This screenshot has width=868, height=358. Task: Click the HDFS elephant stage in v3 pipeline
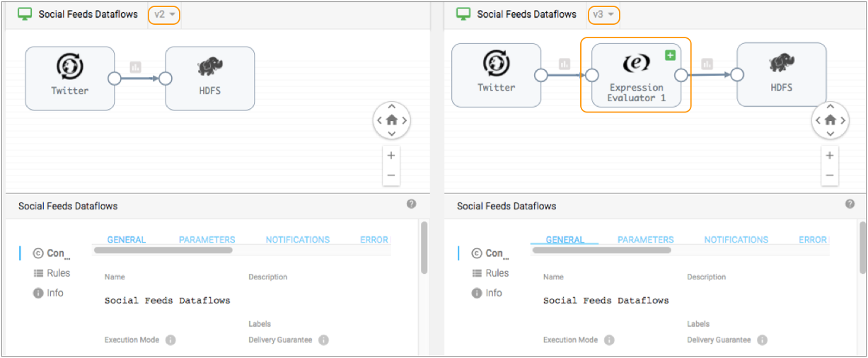click(x=781, y=75)
